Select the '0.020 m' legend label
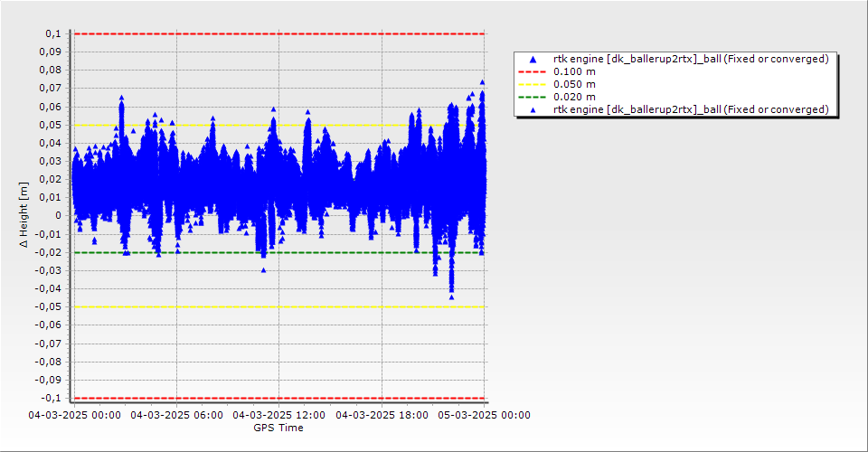This screenshot has height=452, width=868. point(575,98)
